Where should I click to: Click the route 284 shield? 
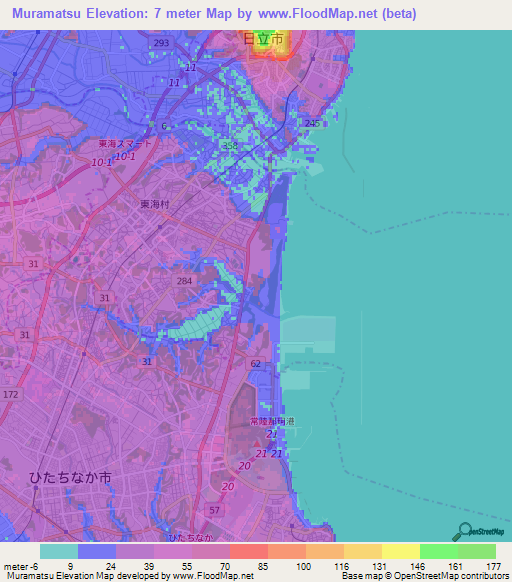tap(184, 281)
